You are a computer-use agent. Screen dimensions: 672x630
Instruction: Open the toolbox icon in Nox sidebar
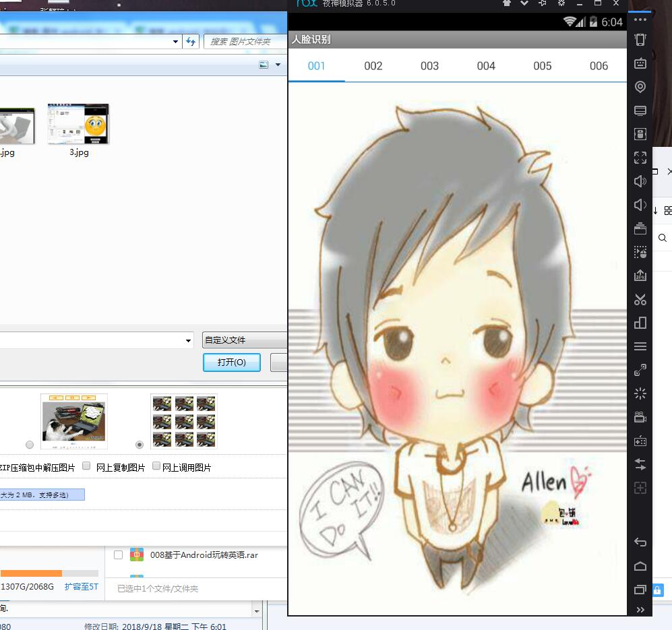coord(640,228)
